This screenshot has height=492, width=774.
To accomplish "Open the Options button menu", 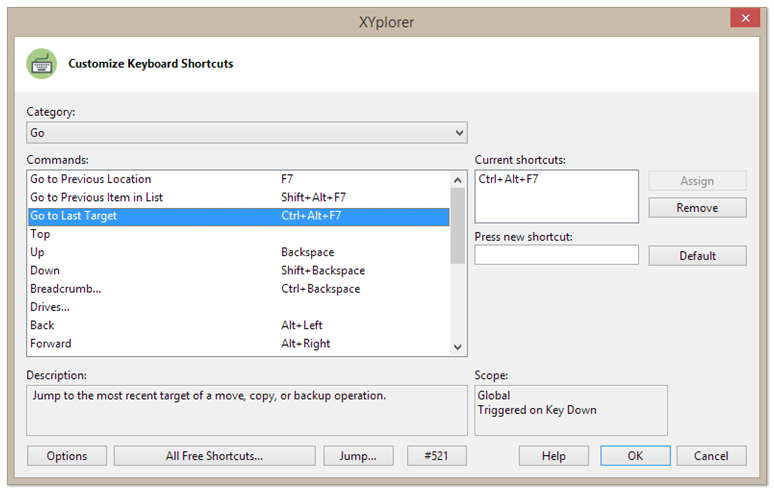I will [x=67, y=456].
